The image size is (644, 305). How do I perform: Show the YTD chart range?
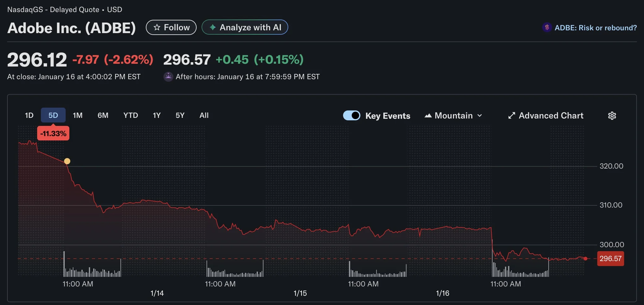click(130, 115)
